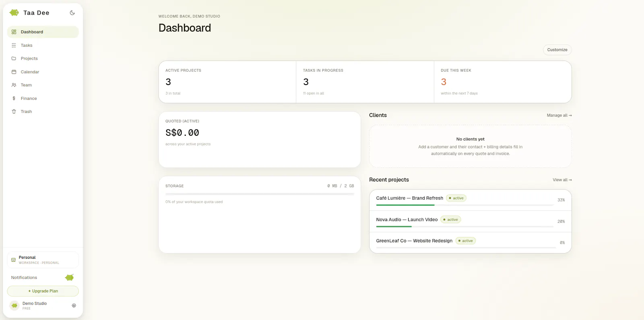Click active badge on Nova Audio row

(450, 220)
